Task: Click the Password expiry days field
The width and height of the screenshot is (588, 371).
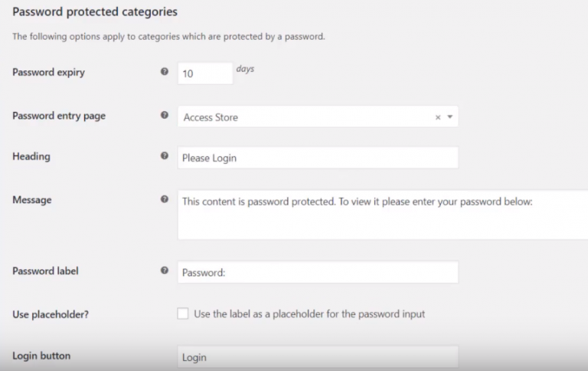Action: coord(204,74)
